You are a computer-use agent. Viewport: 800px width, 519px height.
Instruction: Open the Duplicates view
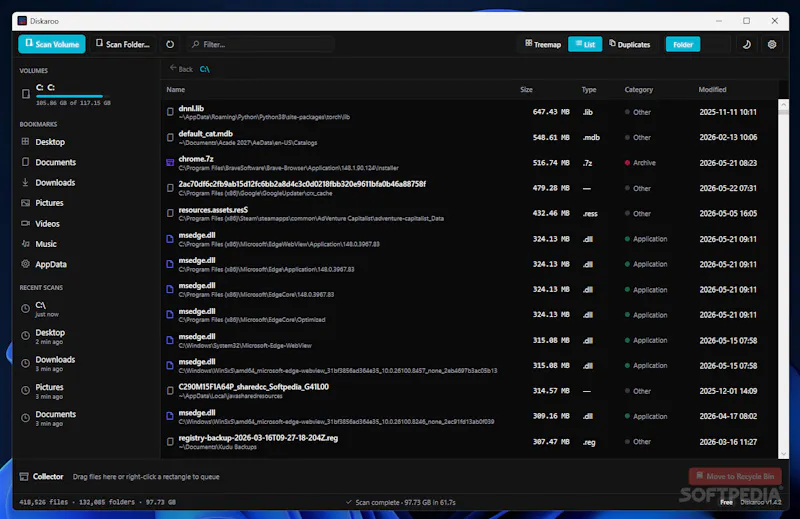630,44
